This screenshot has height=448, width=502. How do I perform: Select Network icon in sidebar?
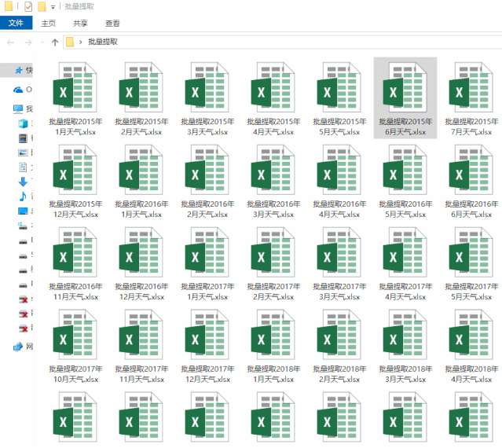[x=18, y=347]
